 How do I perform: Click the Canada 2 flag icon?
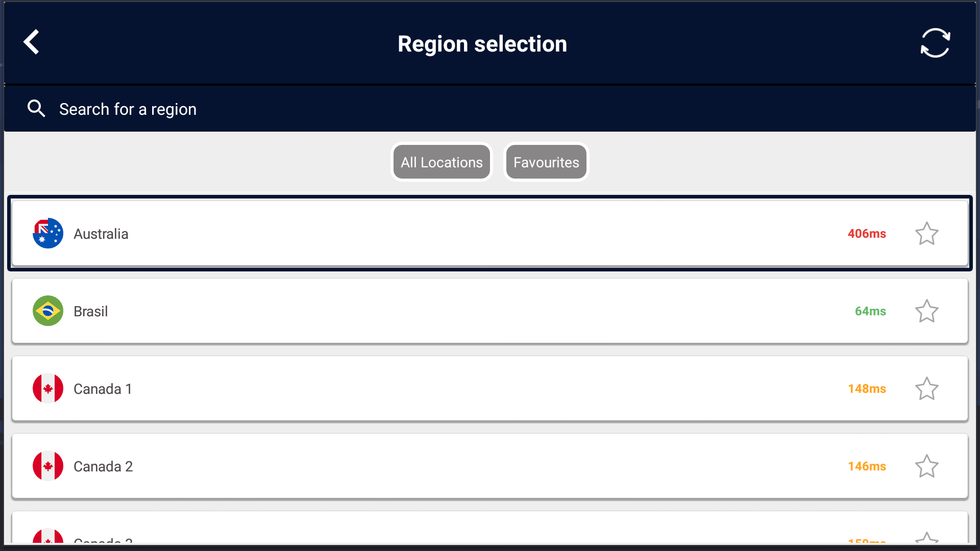pyautogui.click(x=48, y=466)
